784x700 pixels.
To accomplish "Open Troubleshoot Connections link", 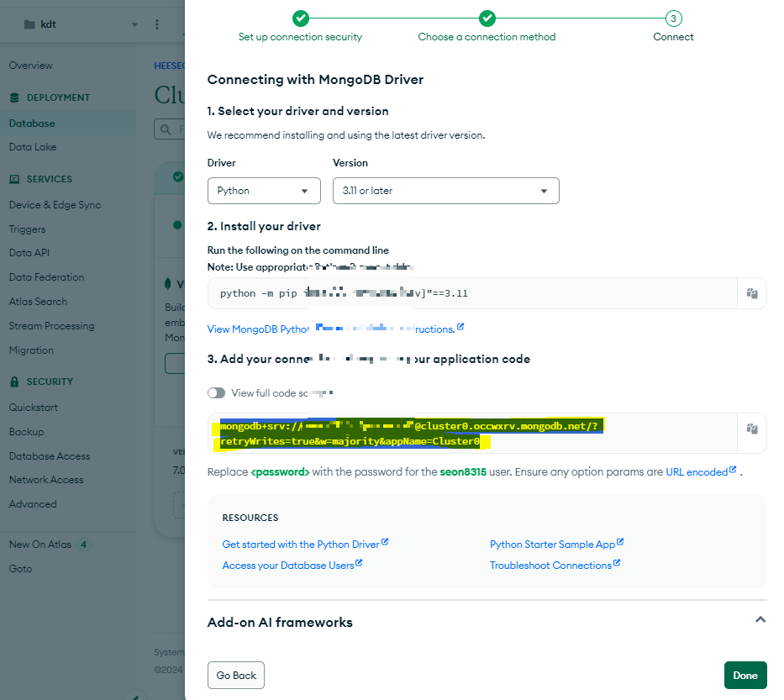I will 555,565.
